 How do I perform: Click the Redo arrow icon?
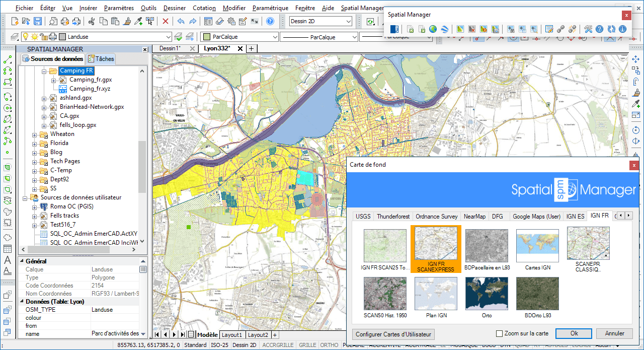192,21
